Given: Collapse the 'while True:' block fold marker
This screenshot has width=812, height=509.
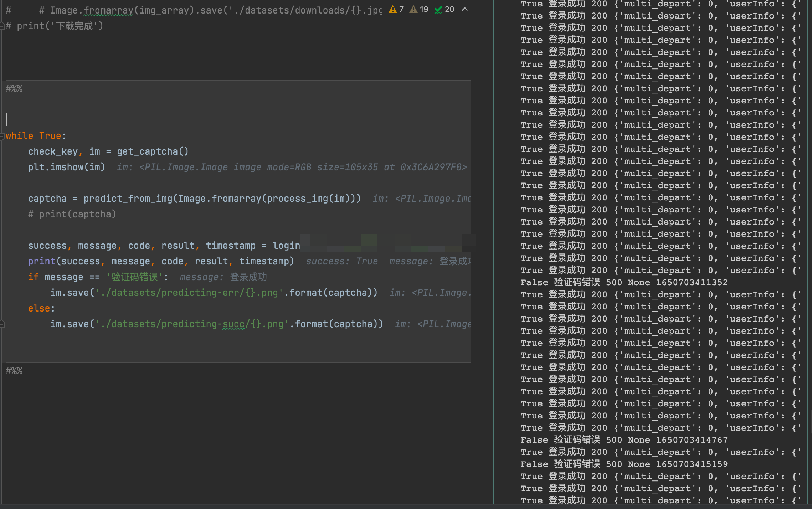Looking at the screenshot, I should pyautogui.click(x=2, y=136).
